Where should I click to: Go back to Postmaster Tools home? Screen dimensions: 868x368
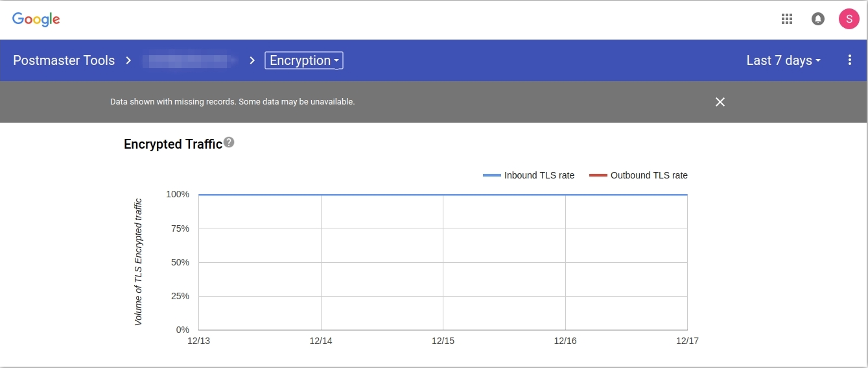[x=64, y=60]
